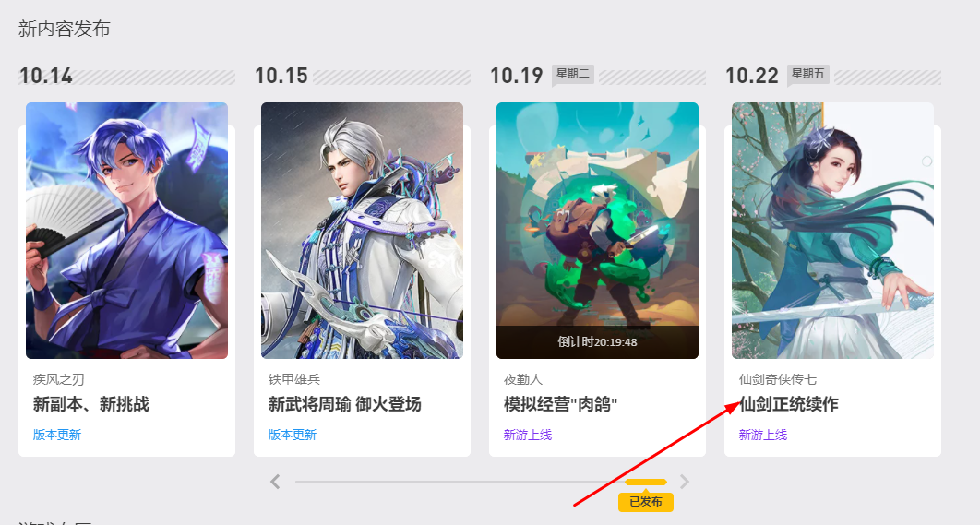Open the 模拟经营"肉鸽" headline

pyautogui.click(x=561, y=404)
